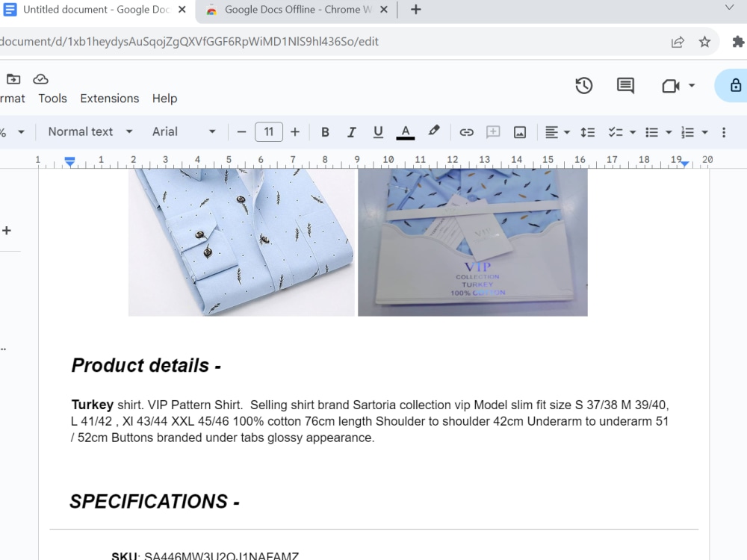Expand the zoom percentage dropdown

pyautogui.click(x=21, y=132)
